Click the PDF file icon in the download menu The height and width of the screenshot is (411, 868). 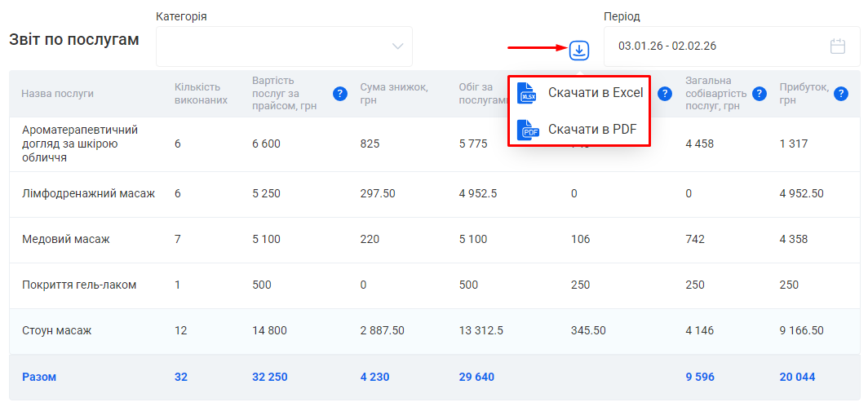[x=527, y=129]
